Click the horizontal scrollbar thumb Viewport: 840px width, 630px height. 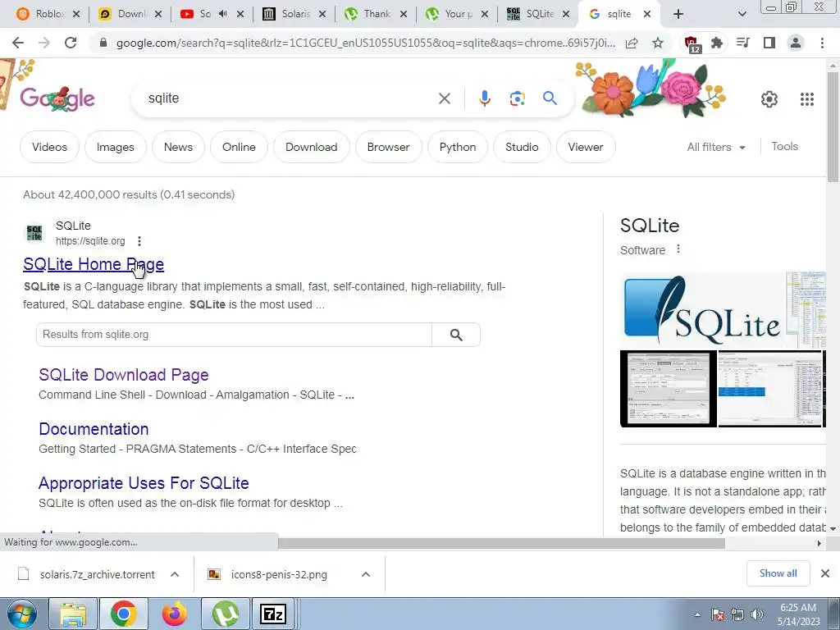point(501,543)
